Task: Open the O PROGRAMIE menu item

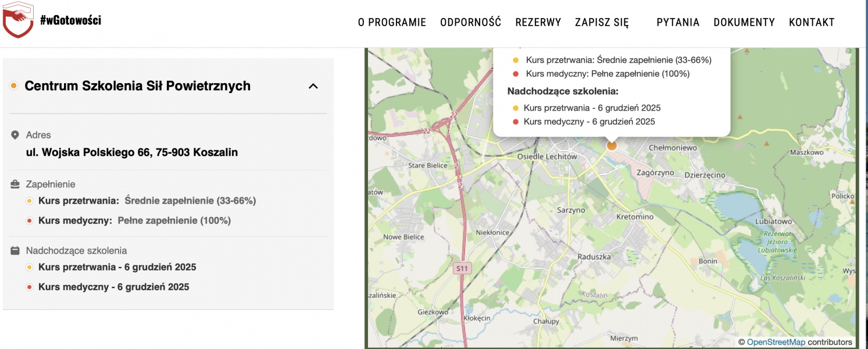Action: point(392,23)
